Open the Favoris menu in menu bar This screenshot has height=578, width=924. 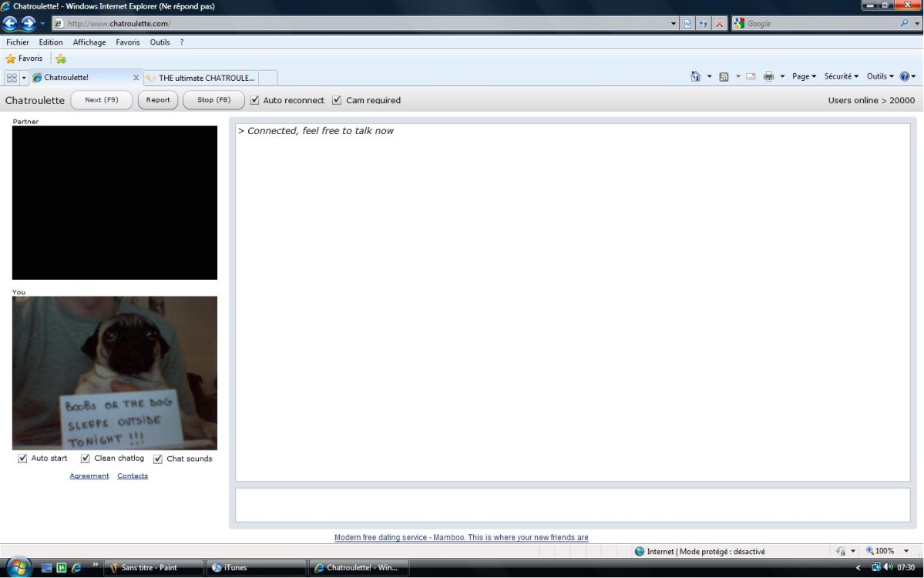128,42
